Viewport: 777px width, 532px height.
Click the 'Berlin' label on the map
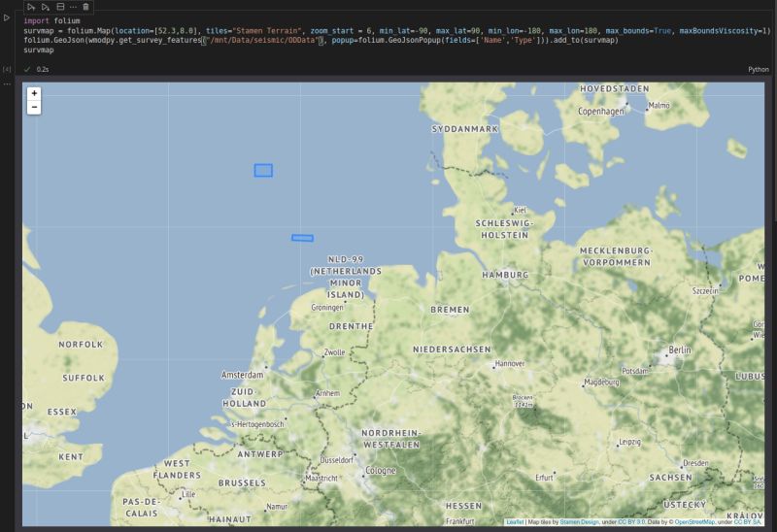coord(679,349)
